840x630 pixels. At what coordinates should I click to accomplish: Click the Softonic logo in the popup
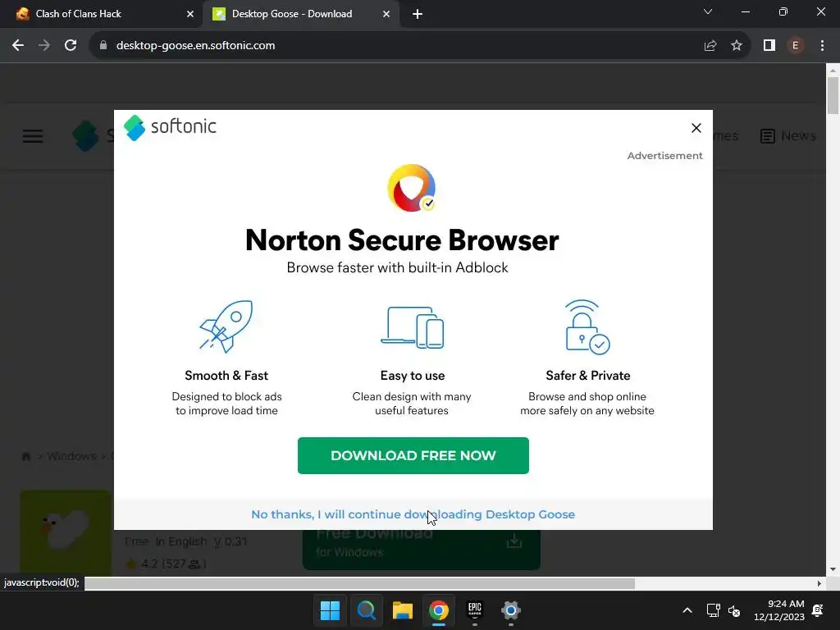[x=170, y=127]
